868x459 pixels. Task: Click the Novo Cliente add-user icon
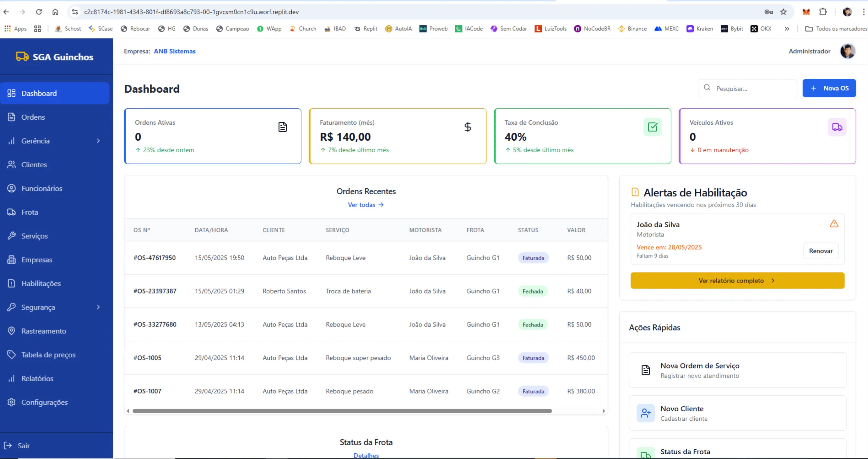click(645, 413)
